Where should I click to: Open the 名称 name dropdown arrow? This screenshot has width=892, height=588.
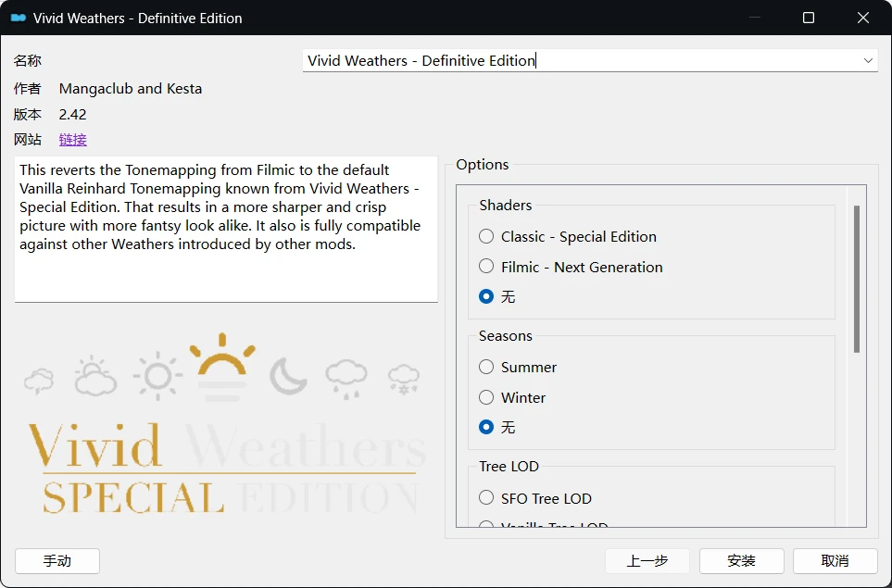[868, 60]
